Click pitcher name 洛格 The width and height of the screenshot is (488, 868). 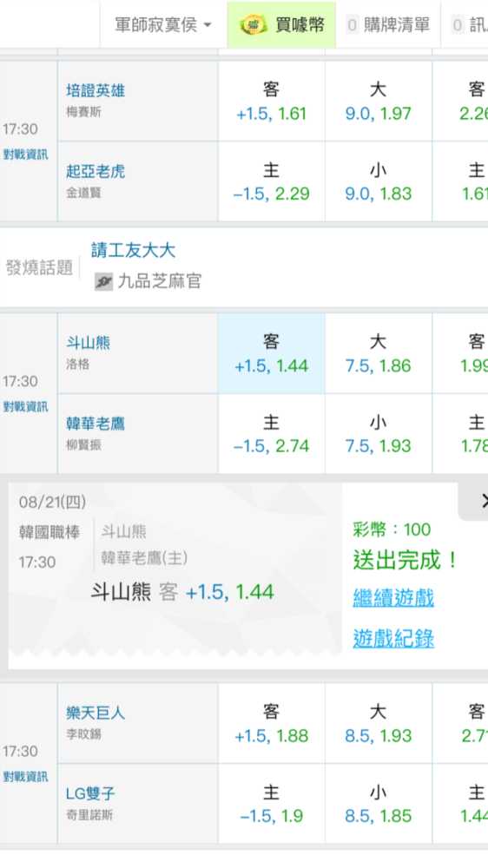click(x=77, y=365)
